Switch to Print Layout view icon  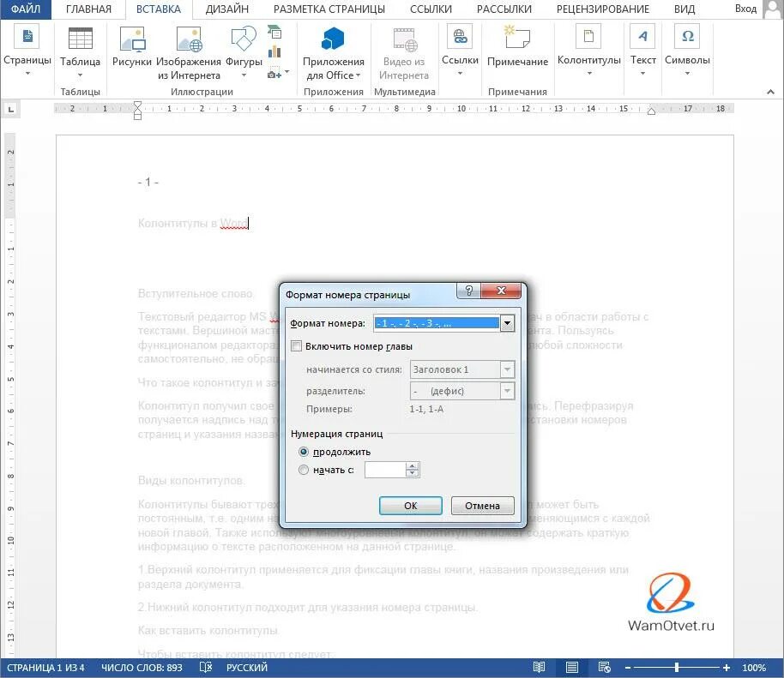click(x=571, y=667)
